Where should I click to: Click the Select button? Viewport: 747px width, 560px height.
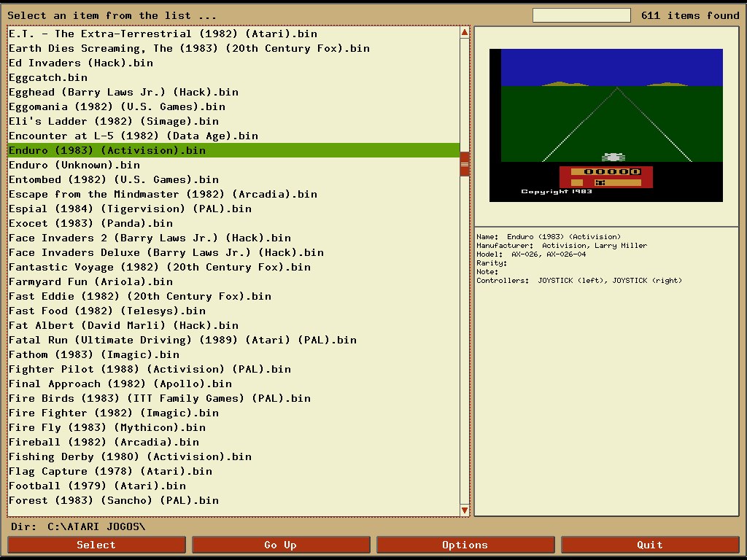pyautogui.click(x=96, y=545)
